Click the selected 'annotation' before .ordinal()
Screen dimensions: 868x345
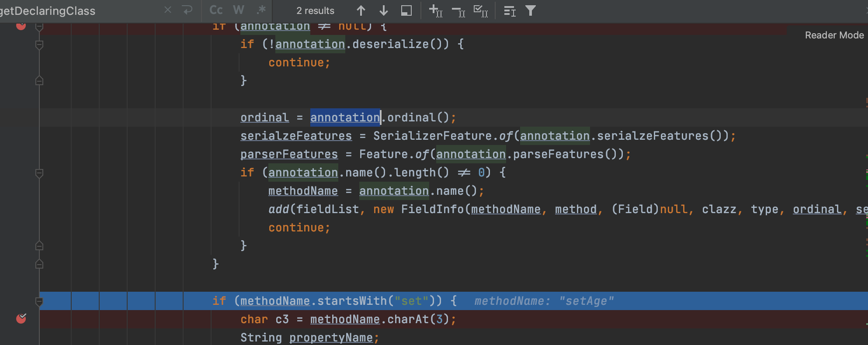pos(345,117)
